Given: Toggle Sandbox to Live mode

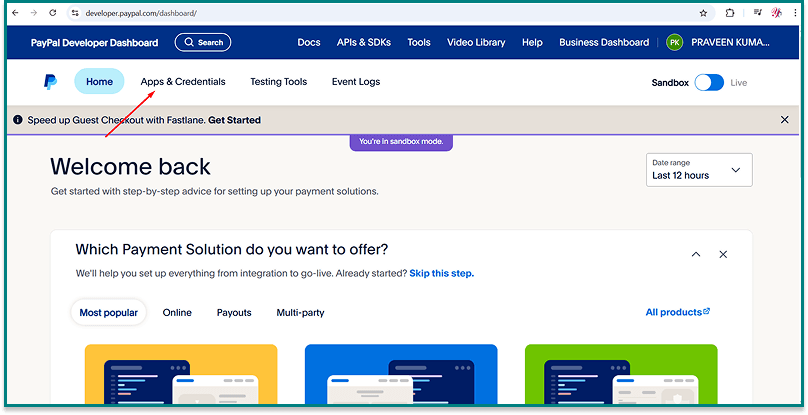Looking at the screenshot, I should point(709,82).
